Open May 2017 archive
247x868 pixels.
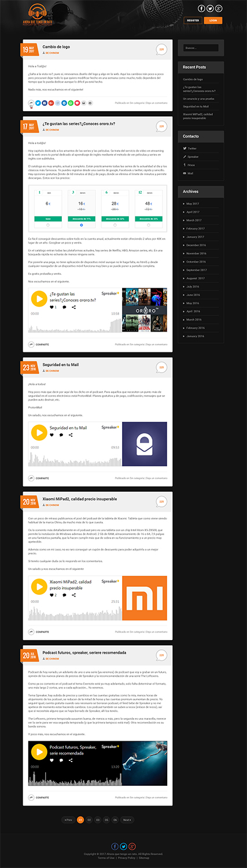click(x=192, y=204)
